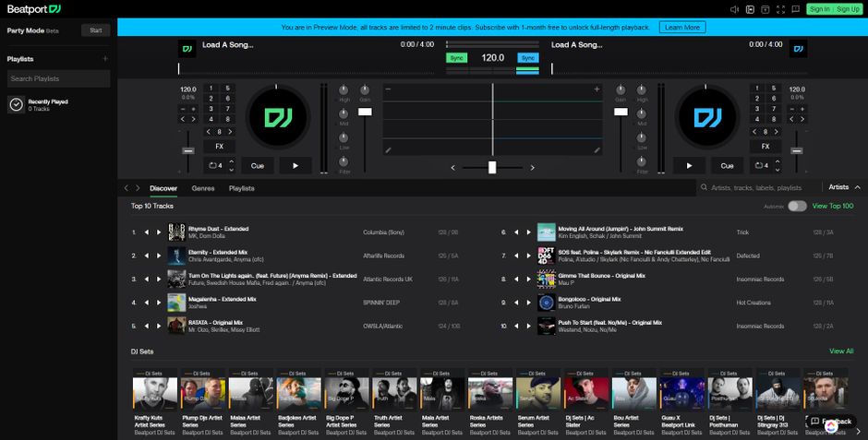Add a new playlist with plus icon

pyautogui.click(x=105, y=59)
